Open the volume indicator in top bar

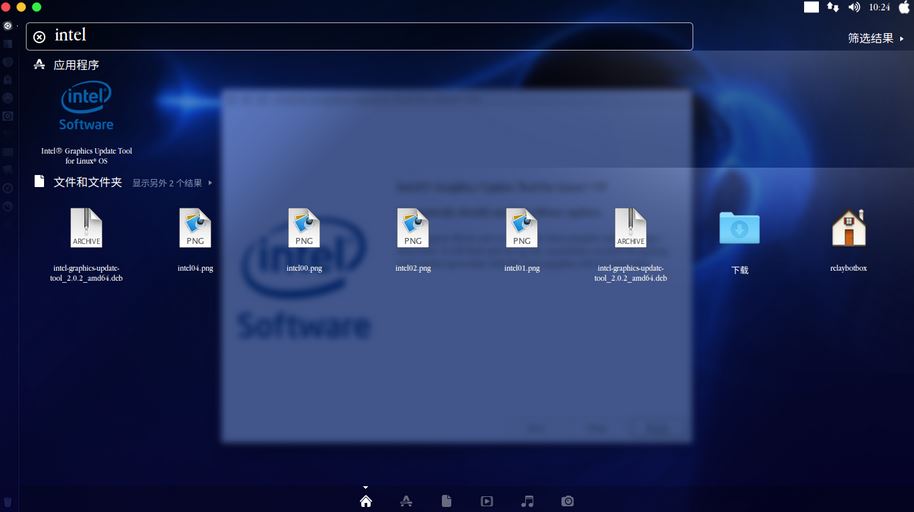click(x=854, y=7)
